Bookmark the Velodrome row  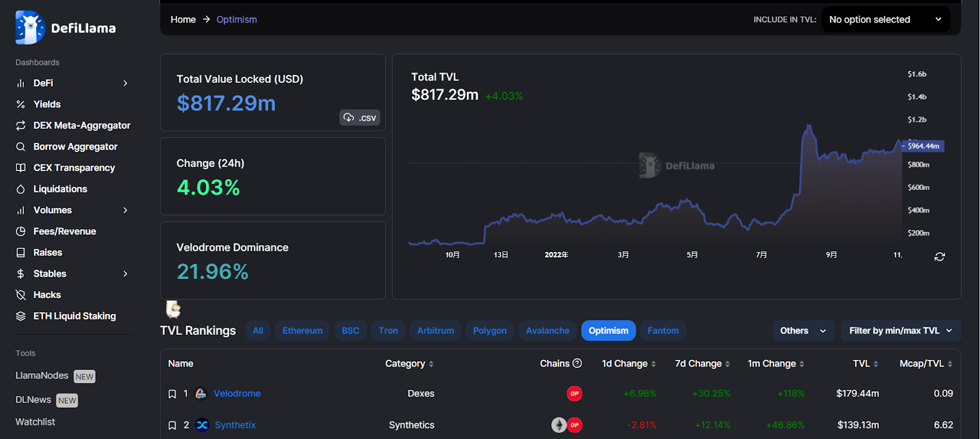(x=172, y=394)
